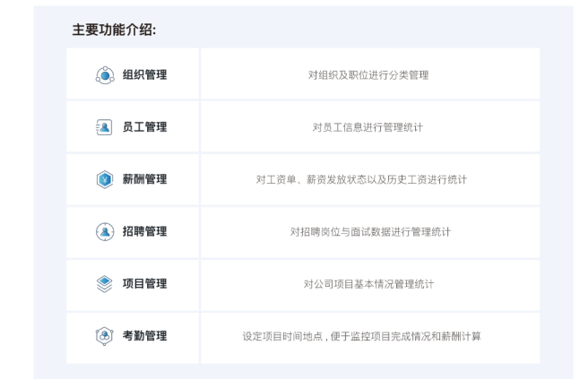The image size is (588, 379).
Task: Select the 员工管理 label
Action: coord(144,127)
